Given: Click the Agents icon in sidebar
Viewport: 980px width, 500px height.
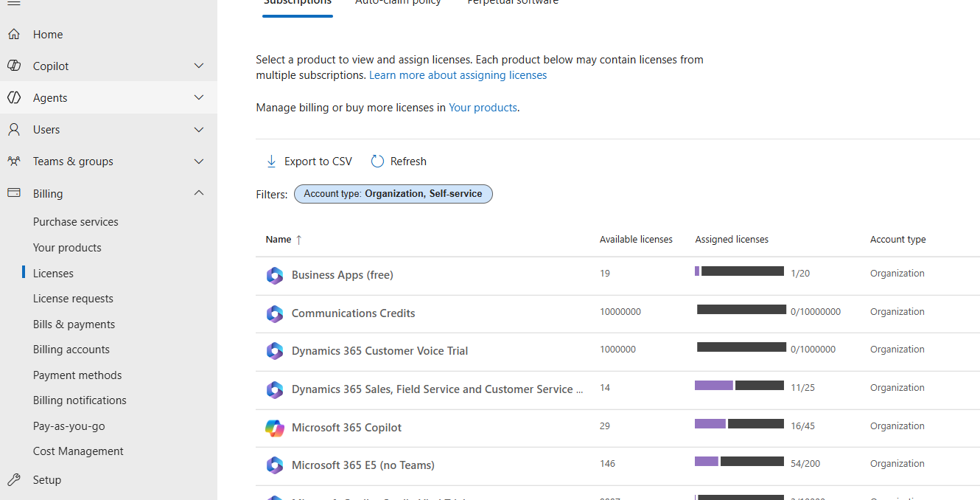Looking at the screenshot, I should (x=14, y=97).
